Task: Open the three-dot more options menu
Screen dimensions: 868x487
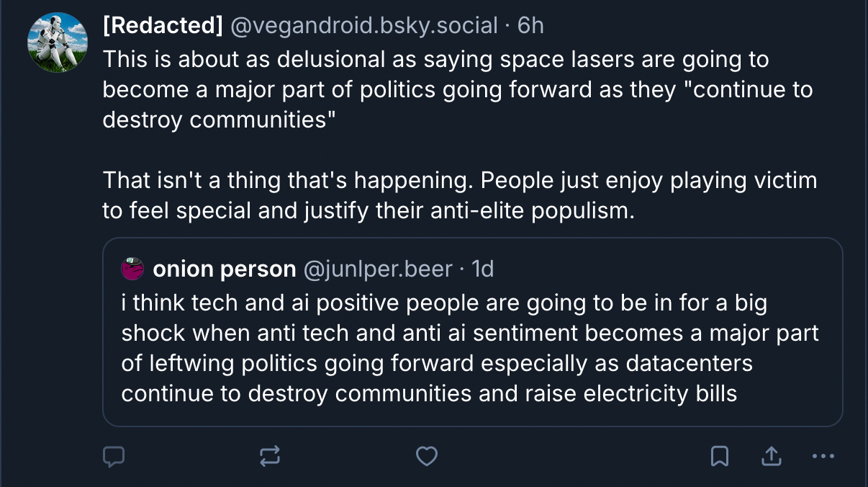Action: tap(823, 455)
